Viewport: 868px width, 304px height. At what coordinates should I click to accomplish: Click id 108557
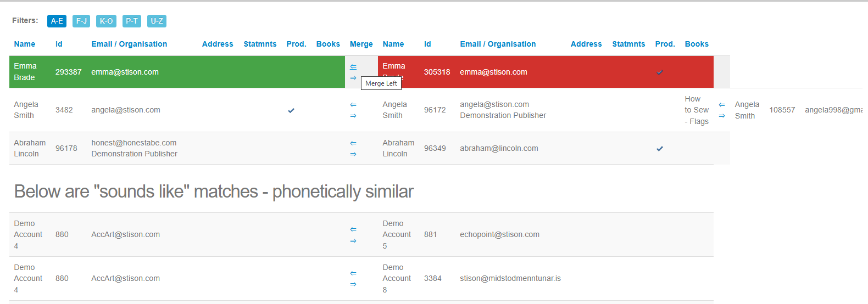coord(782,110)
